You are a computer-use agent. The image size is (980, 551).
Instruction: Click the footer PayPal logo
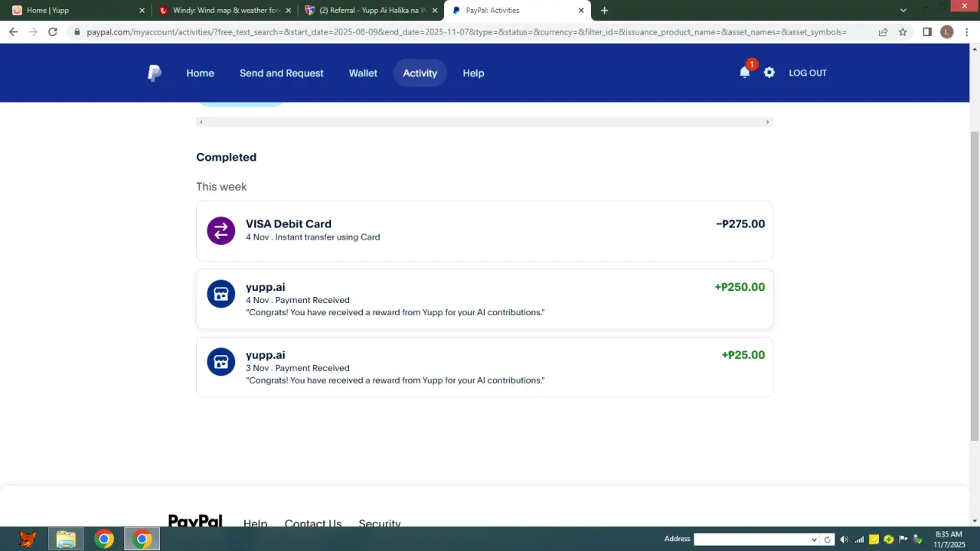click(x=195, y=520)
